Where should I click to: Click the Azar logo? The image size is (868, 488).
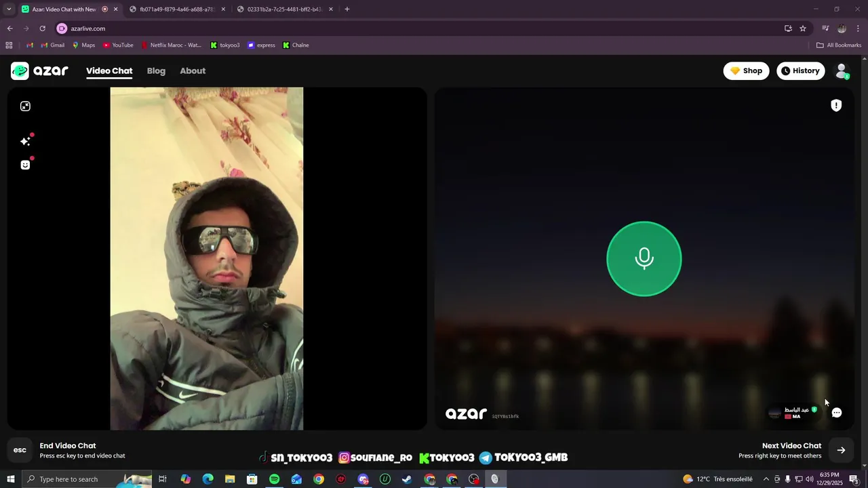tap(39, 70)
